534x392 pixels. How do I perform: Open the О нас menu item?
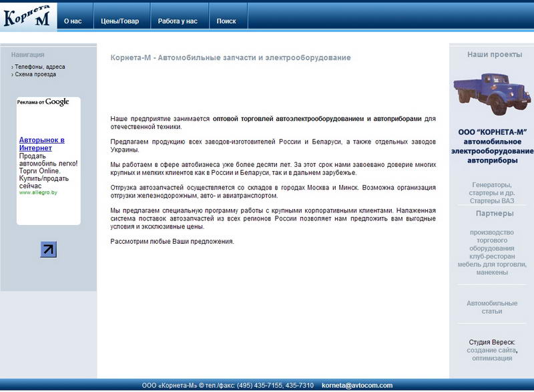[73, 21]
